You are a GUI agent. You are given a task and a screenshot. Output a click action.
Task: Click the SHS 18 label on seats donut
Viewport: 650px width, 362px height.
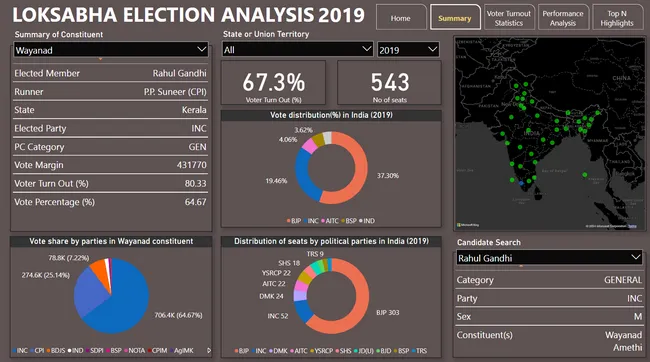[x=289, y=263]
